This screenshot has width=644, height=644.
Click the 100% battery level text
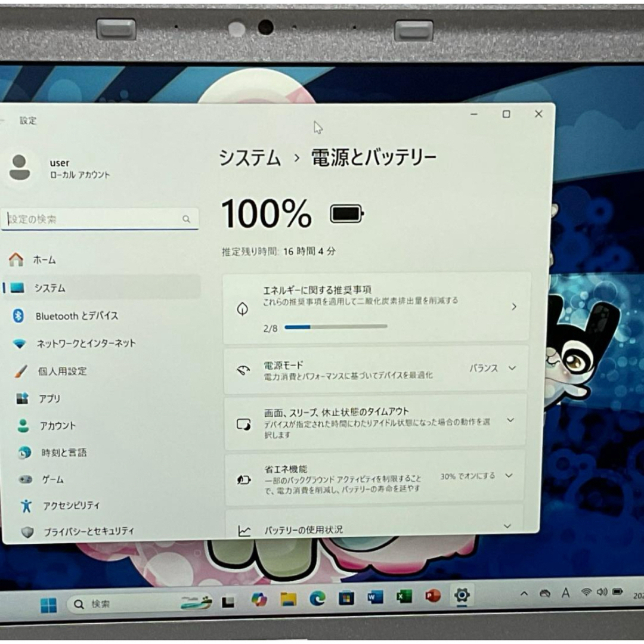266,213
